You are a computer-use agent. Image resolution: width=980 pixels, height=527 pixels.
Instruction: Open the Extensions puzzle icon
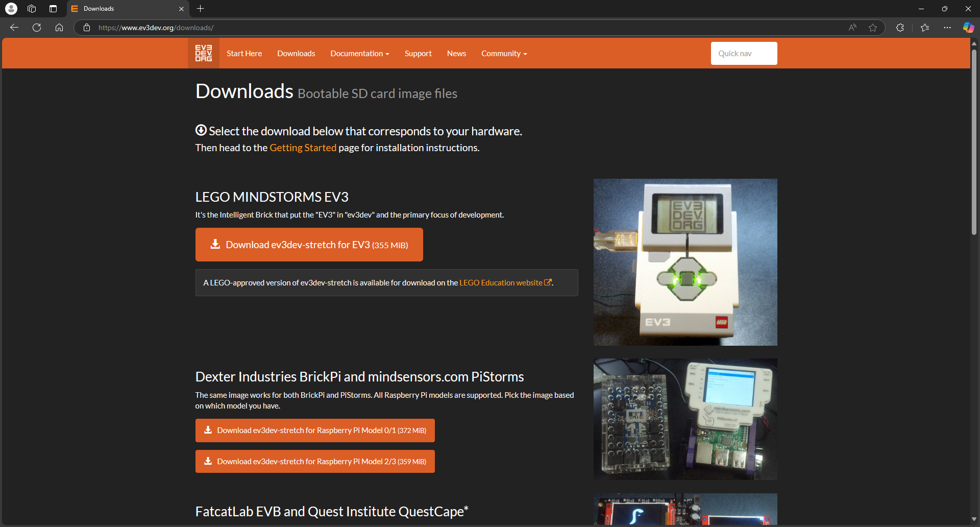click(x=900, y=28)
